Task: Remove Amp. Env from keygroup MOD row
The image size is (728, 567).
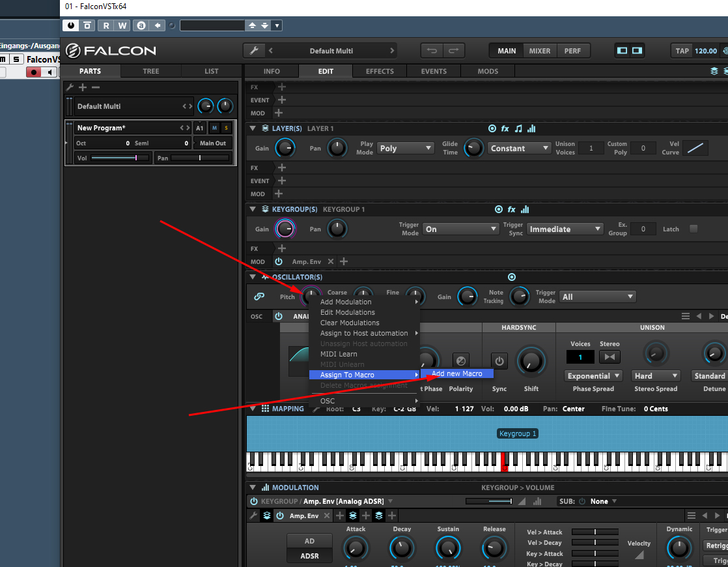Action: point(331,261)
